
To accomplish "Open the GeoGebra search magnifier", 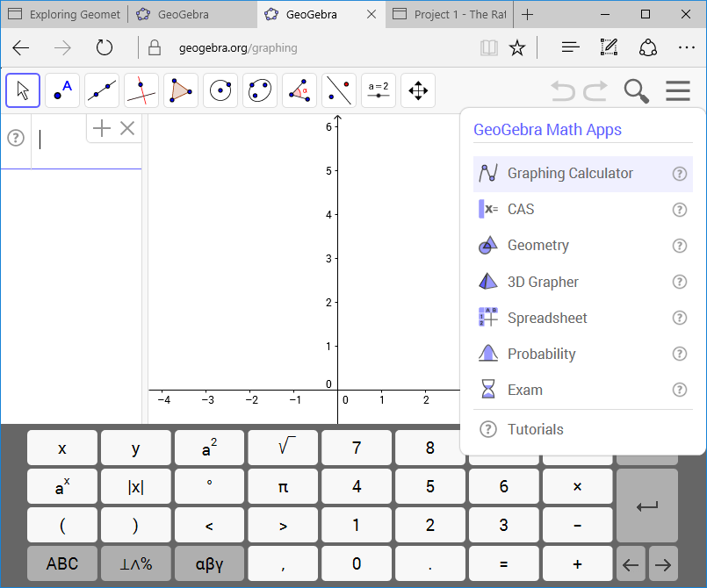I will 636,91.
